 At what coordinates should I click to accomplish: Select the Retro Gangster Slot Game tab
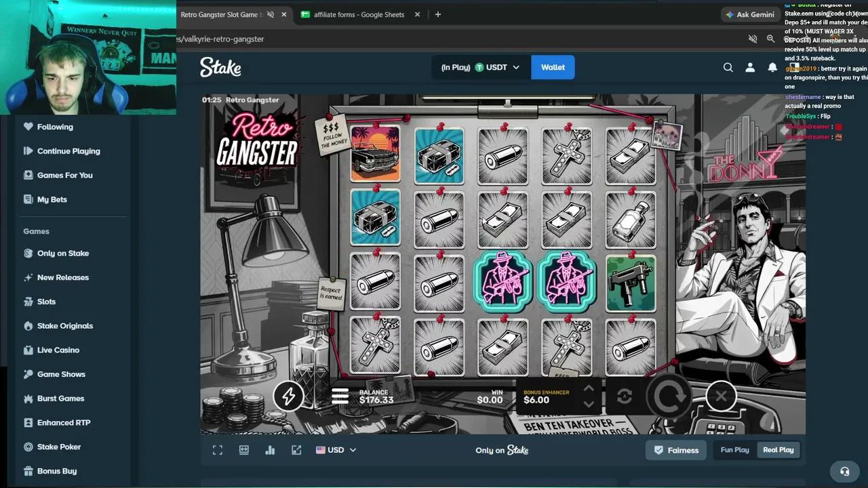coord(219,14)
